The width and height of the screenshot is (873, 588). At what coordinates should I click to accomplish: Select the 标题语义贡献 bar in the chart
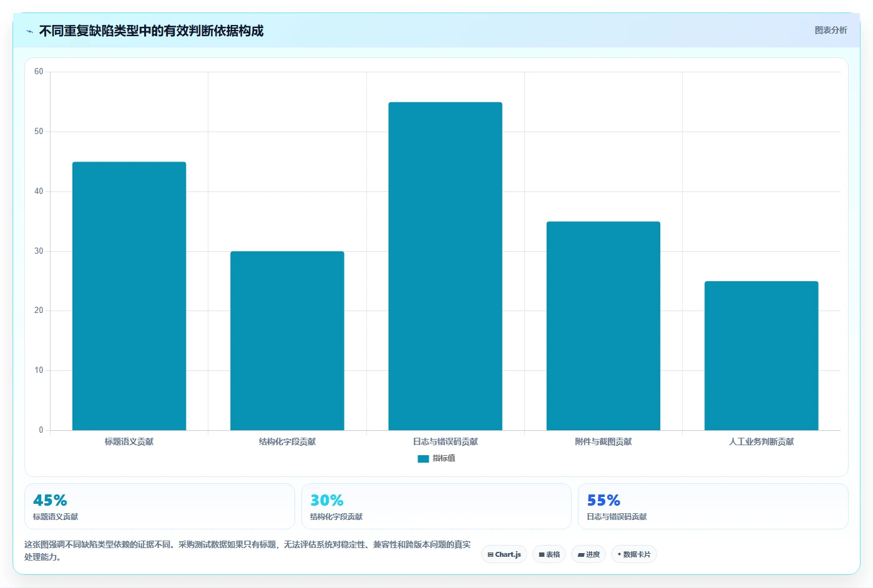[129, 296]
